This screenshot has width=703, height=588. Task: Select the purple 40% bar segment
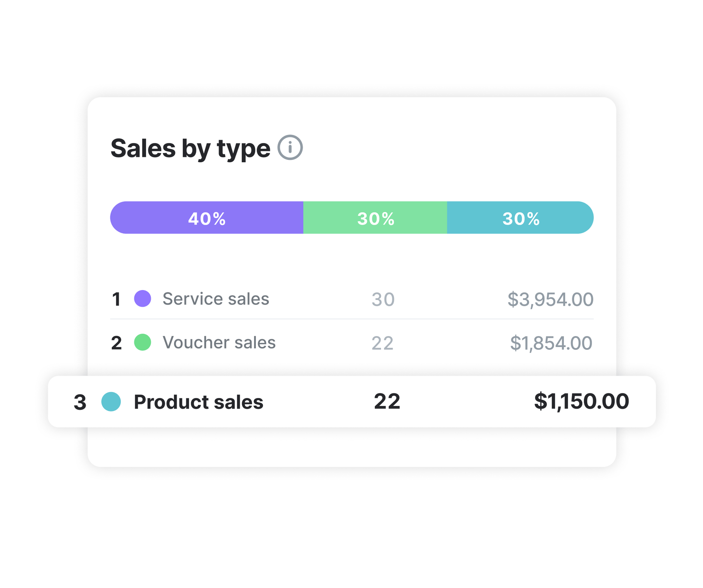click(x=207, y=218)
